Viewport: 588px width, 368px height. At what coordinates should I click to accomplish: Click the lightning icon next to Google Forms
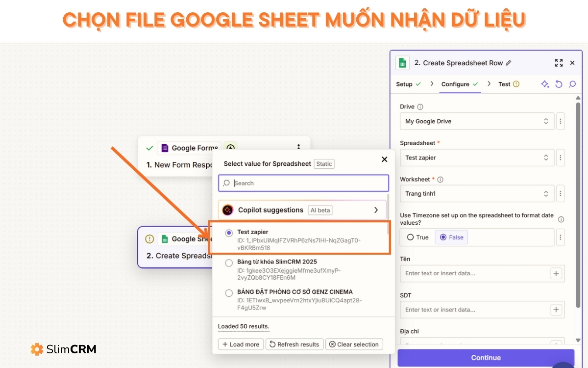click(x=230, y=148)
